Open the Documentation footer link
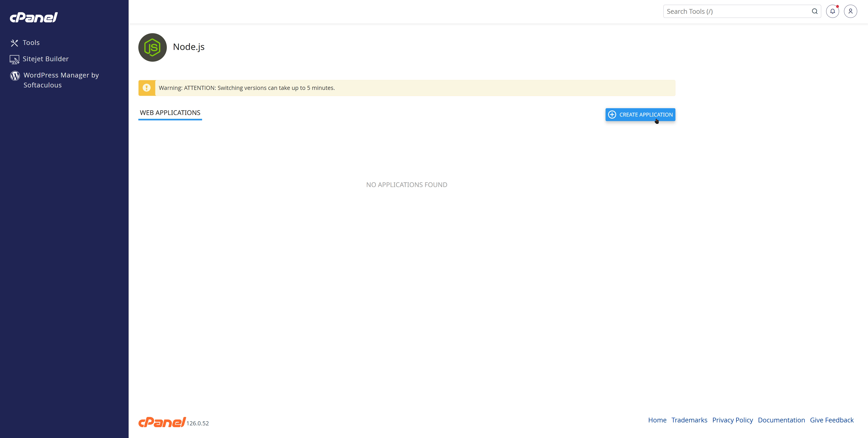Screen dimensions: 868x438 (x=781, y=420)
